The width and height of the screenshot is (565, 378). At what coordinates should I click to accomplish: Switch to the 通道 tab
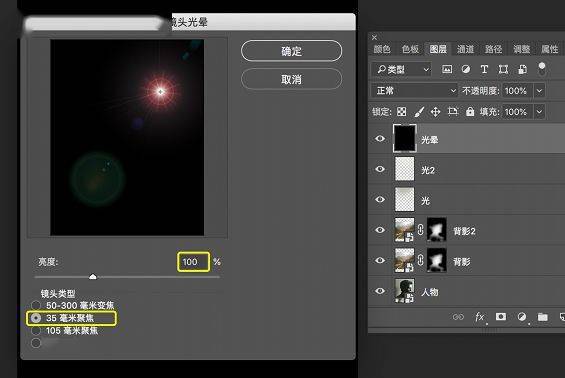point(465,49)
